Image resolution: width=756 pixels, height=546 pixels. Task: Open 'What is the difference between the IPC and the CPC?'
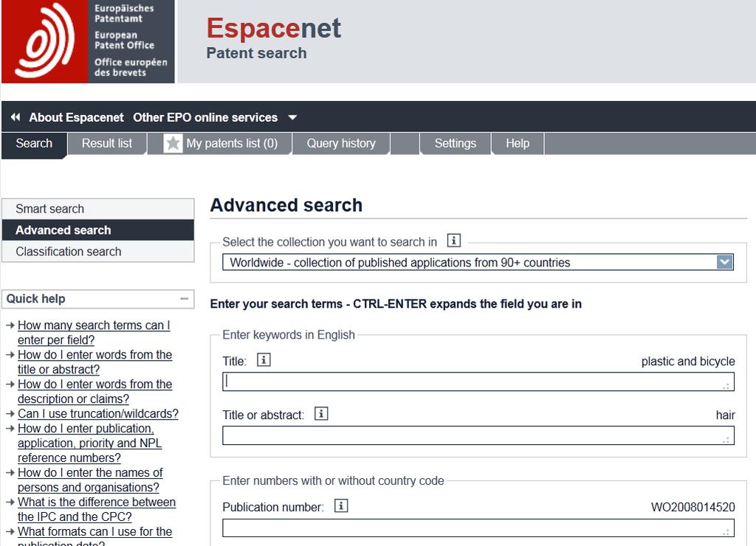coord(97,509)
